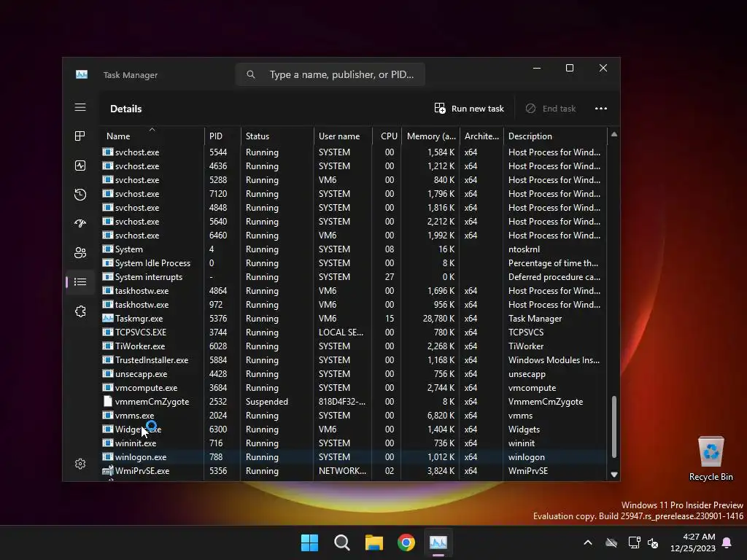Show hidden system tray icons chevron

point(588,542)
